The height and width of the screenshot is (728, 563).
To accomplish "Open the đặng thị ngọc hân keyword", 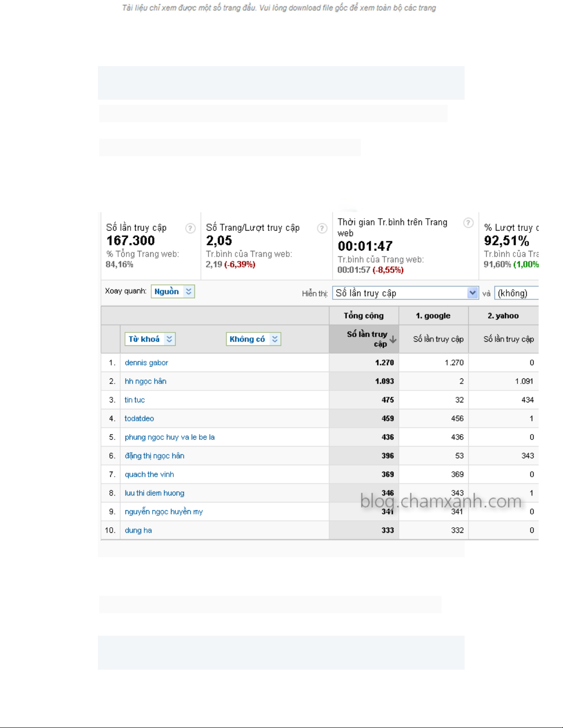I will tap(154, 456).
